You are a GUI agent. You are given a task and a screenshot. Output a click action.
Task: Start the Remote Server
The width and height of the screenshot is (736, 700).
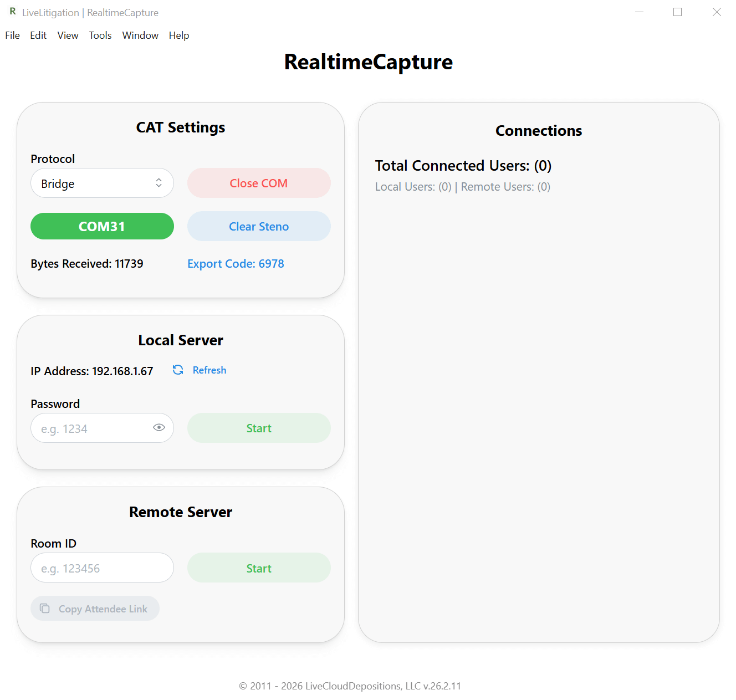coord(258,568)
